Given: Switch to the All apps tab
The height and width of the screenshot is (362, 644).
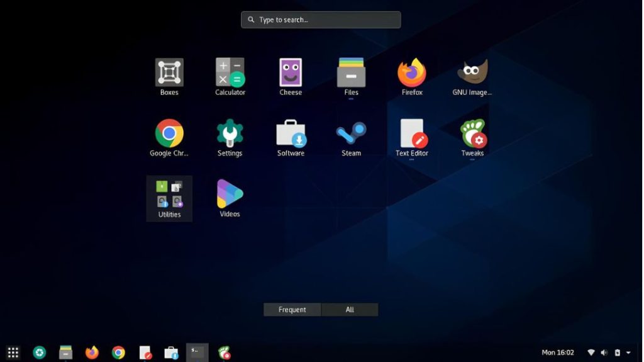Looking at the screenshot, I should click(x=350, y=310).
